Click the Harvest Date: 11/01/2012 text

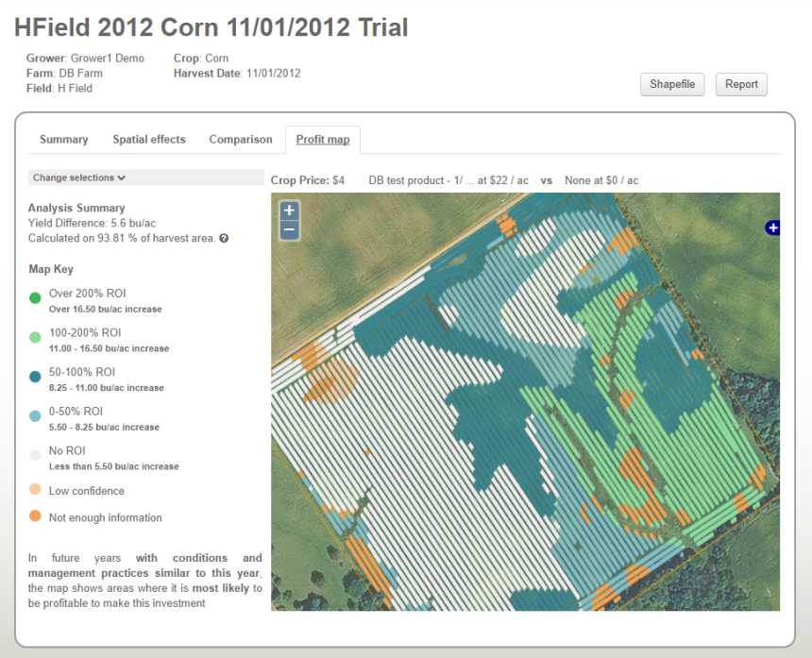237,73
